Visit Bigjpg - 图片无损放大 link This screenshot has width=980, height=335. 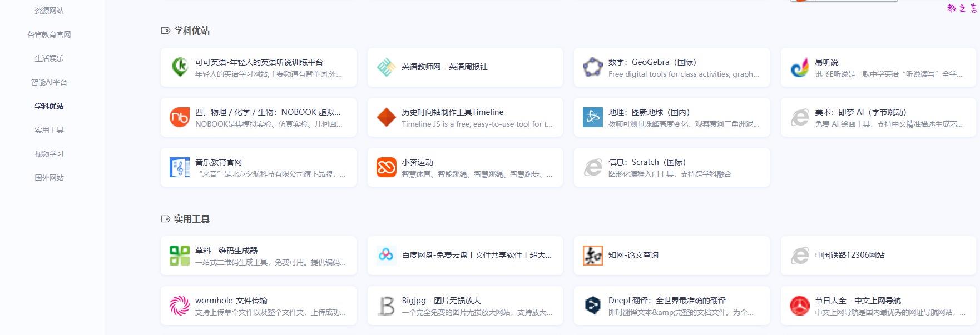tap(442, 301)
